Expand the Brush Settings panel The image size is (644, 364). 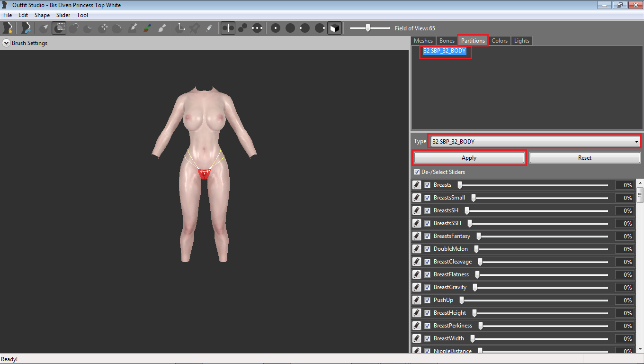coord(6,43)
